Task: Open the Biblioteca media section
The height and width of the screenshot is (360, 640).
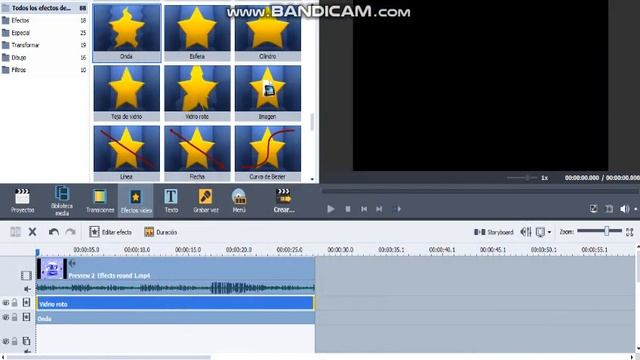Action: [x=62, y=201]
